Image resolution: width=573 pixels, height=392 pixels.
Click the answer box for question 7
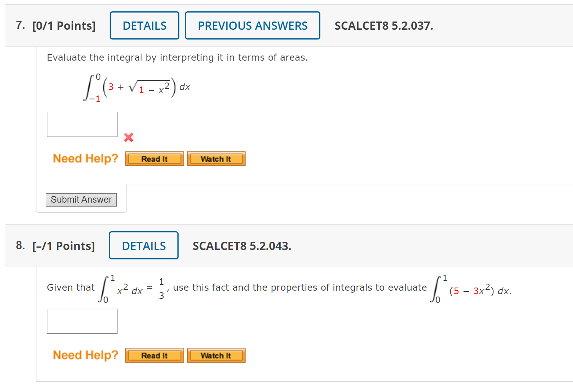coord(82,124)
